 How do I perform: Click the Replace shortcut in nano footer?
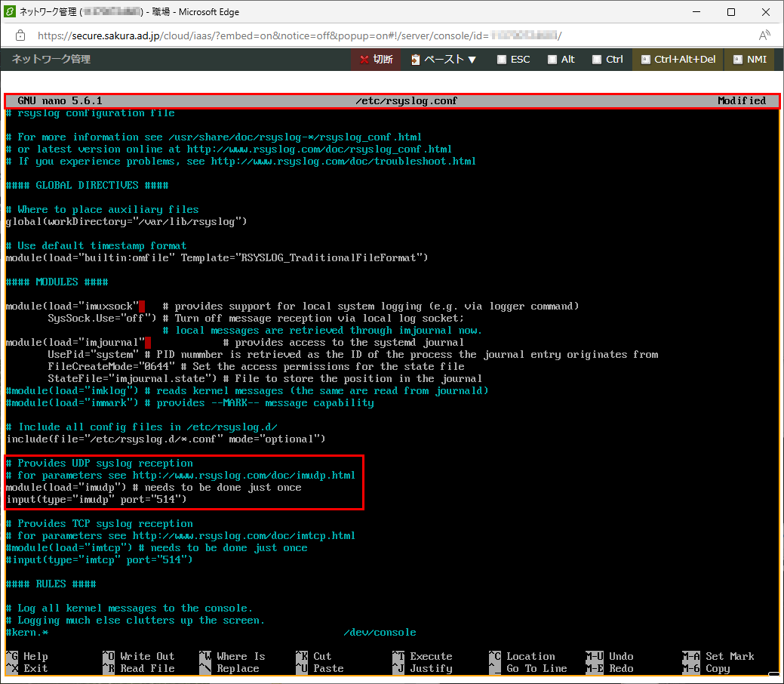229,668
